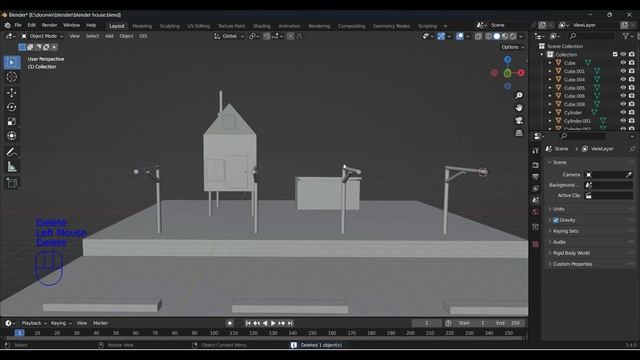Open the World properties tab
640x360 pixels.
536,212
